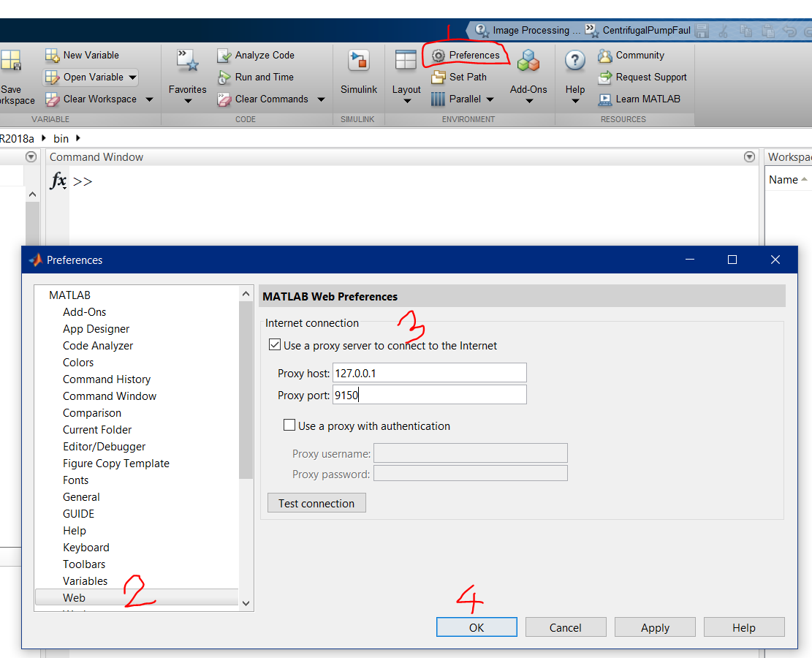812x658 pixels.
Task: Click the undo icon in quick access toolbar
Action: click(790, 31)
